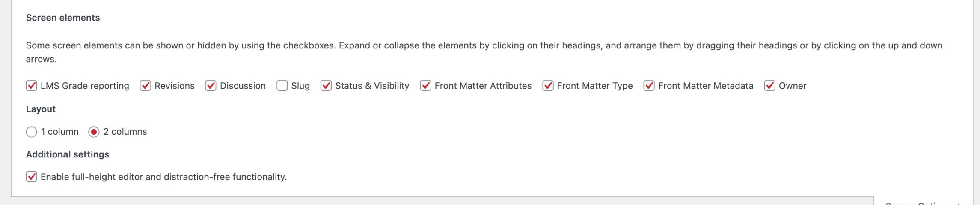Click the 'Status & Visibility' label text
The image size is (980, 205).
click(x=372, y=86)
